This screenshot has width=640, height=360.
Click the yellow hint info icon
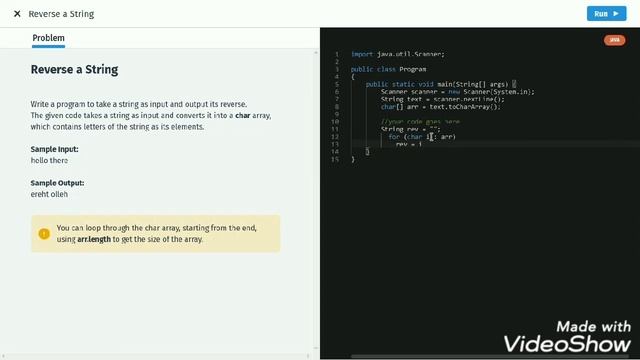[x=44, y=233]
